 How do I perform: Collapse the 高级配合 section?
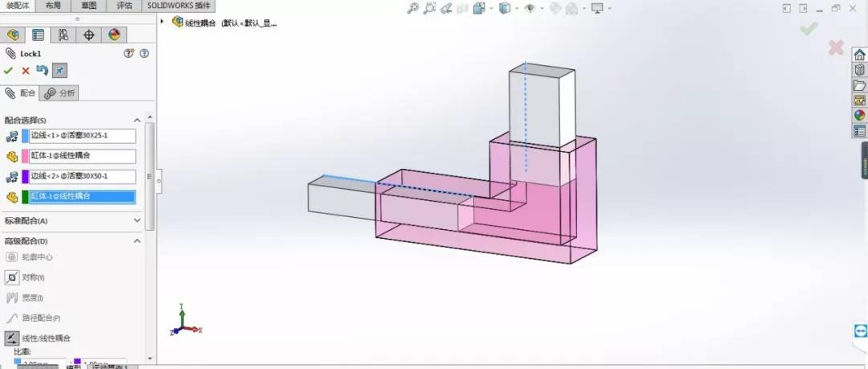pyautogui.click(x=137, y=241)
